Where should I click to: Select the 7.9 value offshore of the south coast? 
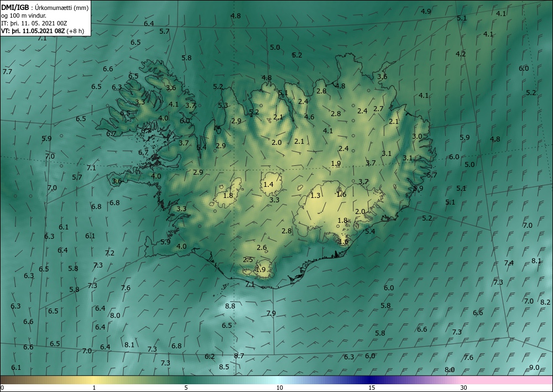click(x=271, y=313)
